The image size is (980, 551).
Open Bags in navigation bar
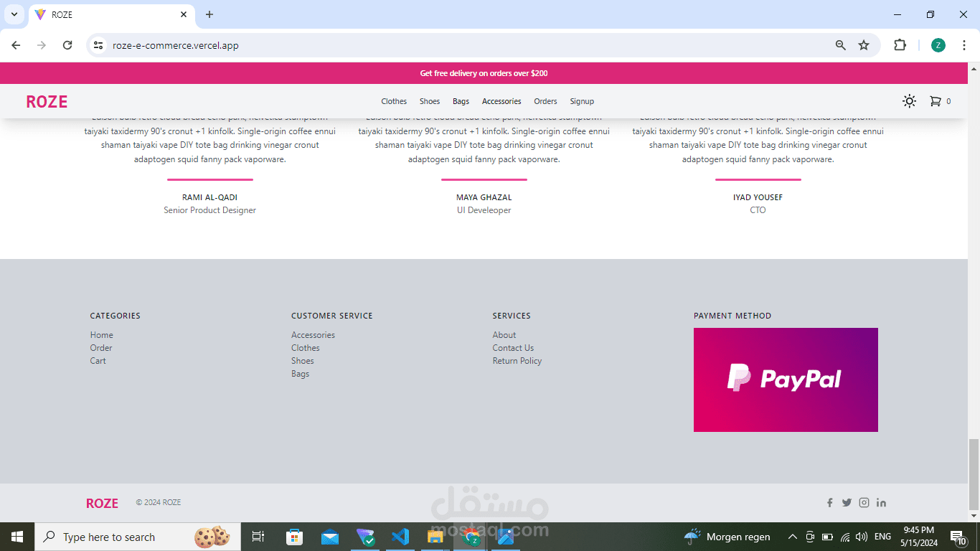(x=461, y=101)
